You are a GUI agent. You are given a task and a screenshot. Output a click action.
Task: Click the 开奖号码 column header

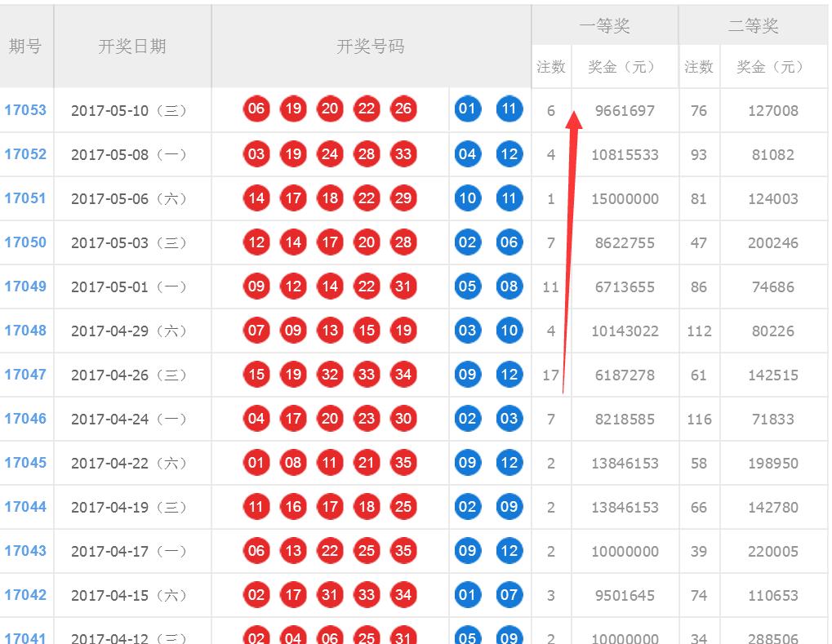coord(371,47)
